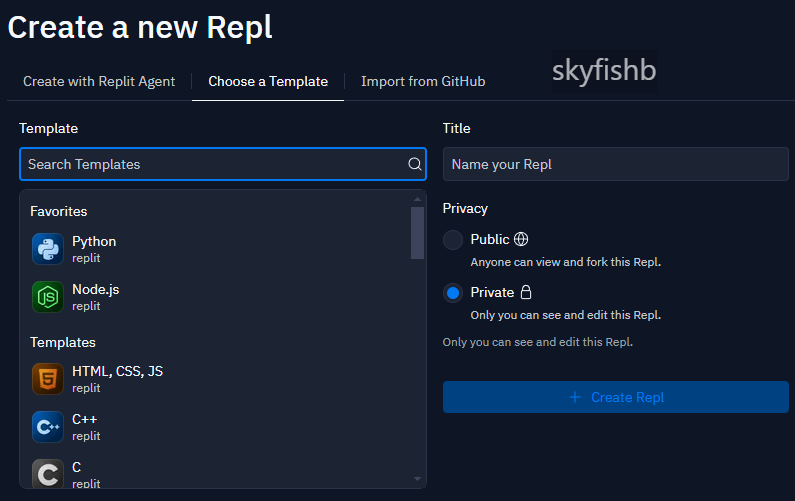The width and height of the screenshot is (795, 501).
Task: Focus the Search Templates input field
Action: [x=223, y=164]
